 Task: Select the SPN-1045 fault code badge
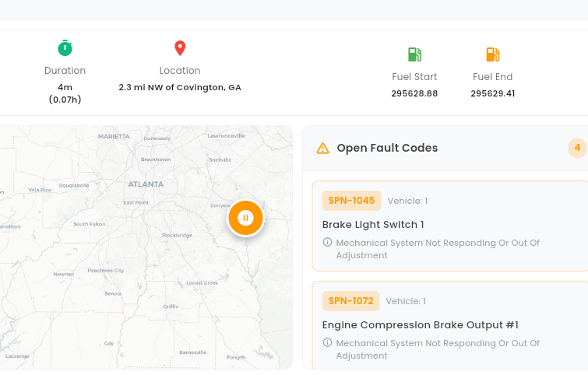351,201
